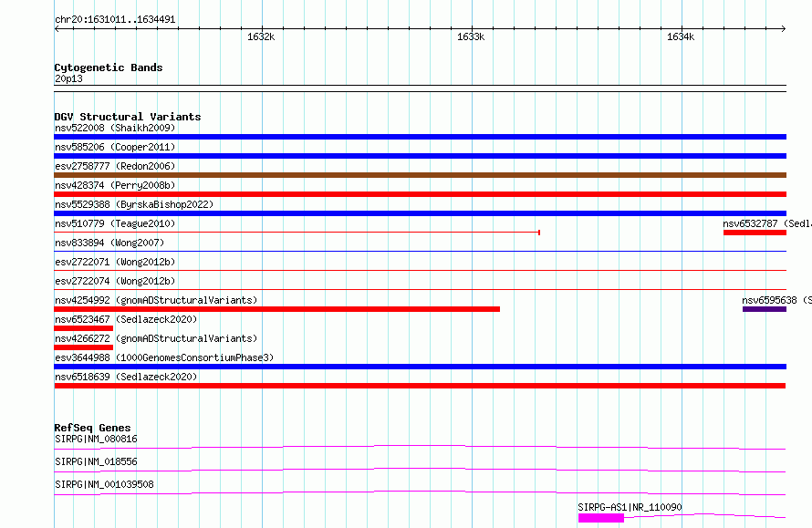Open variant nsv522008 (Shaikh2009) label

[115, 128]
